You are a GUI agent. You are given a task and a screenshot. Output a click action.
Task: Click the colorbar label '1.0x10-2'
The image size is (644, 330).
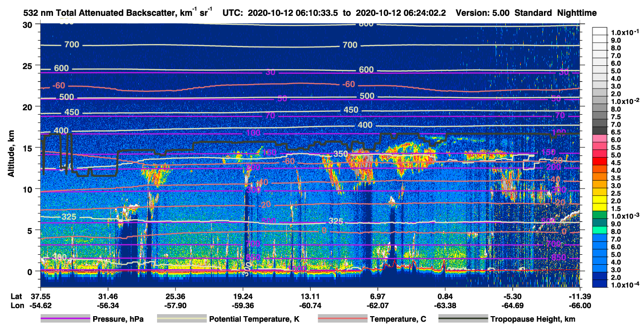624,101
